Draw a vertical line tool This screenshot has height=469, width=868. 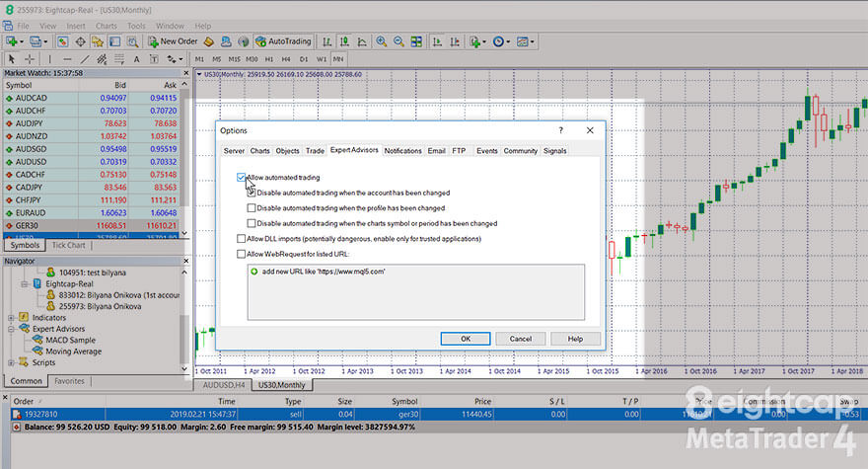coord(50,59)
